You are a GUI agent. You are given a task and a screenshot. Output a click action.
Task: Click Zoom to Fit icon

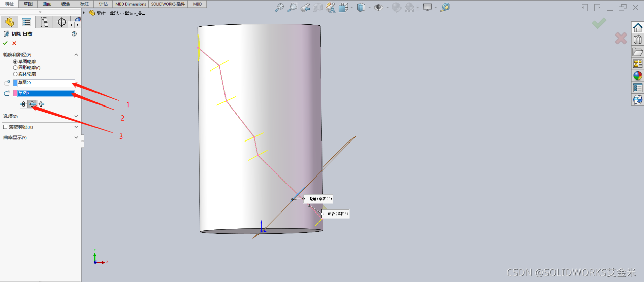(280, 7)
